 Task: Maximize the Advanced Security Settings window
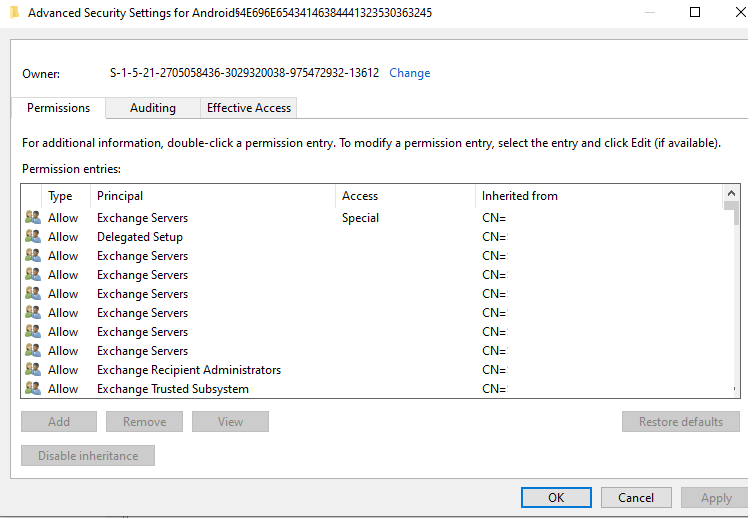pos(695,12)
